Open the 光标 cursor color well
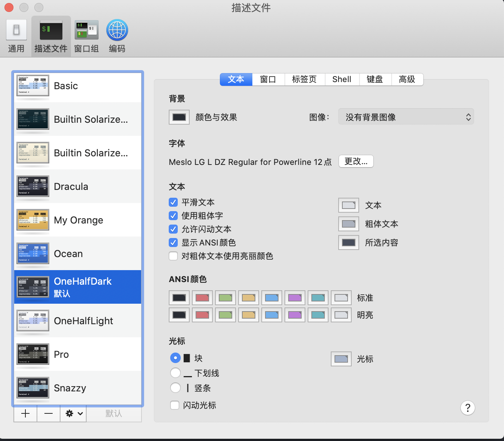Image resolution: width=504 pixels, height=441 pixels. coord(341,359)
